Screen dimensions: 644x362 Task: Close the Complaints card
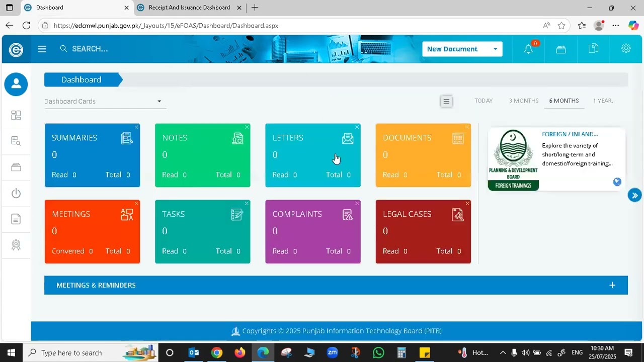tap(357, 204)
